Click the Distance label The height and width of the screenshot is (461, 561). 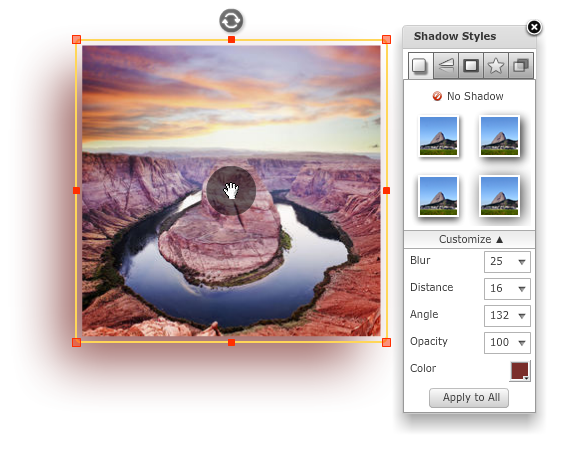click(x=431, y=287)
